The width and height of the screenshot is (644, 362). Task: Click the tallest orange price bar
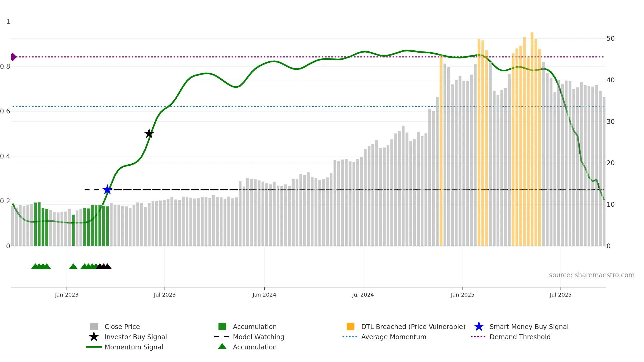click(532, 134)
